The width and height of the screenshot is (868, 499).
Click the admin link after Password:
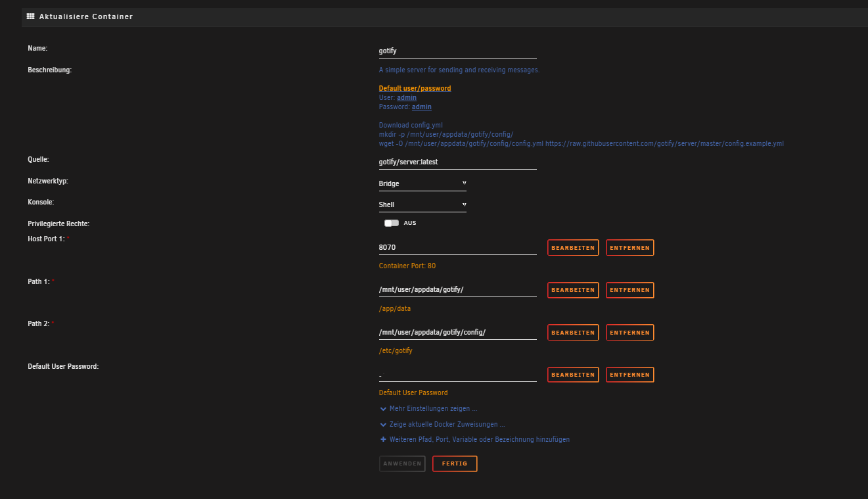(422, 107)
